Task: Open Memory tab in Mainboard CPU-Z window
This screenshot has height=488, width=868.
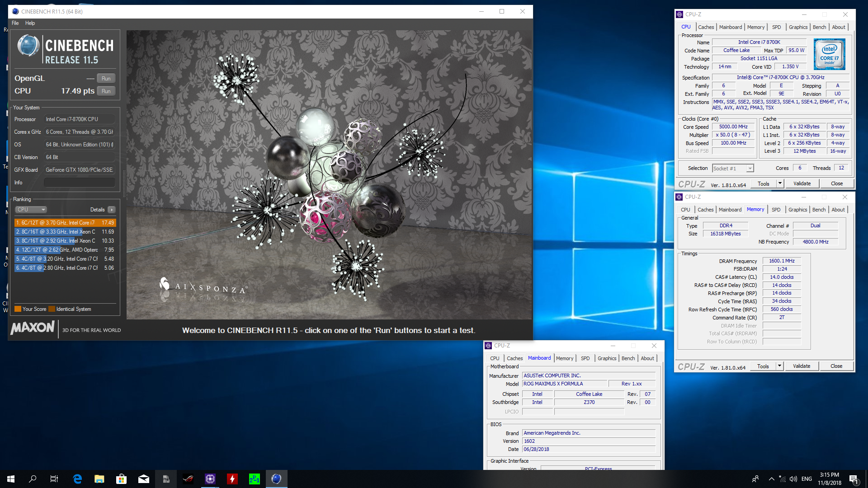Action: pos(565,358)
